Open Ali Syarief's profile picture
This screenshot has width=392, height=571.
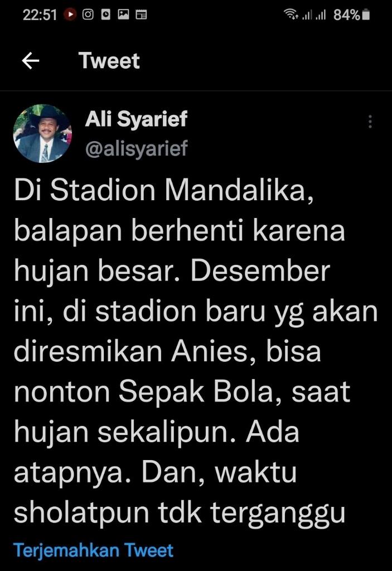[x=42, y=134]
